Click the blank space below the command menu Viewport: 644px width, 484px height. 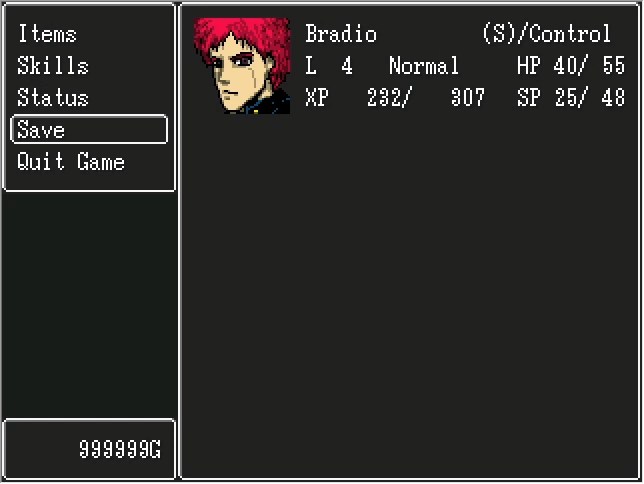click(89, 305)
